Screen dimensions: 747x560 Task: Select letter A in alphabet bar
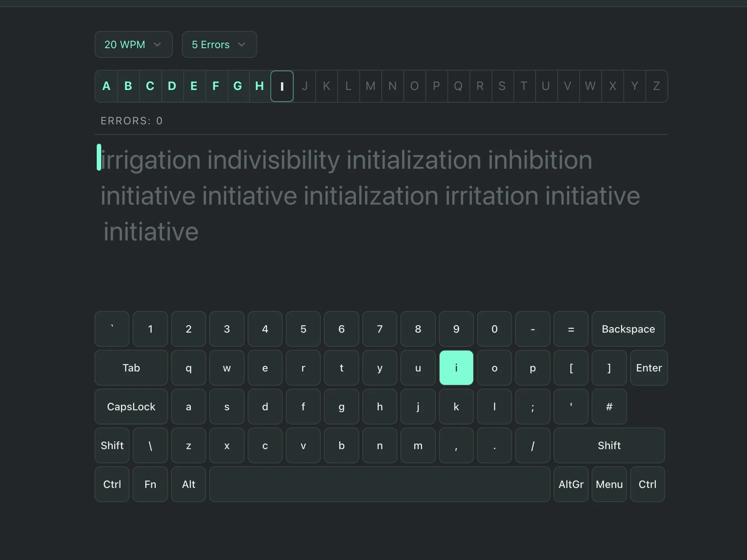(106, 86)
